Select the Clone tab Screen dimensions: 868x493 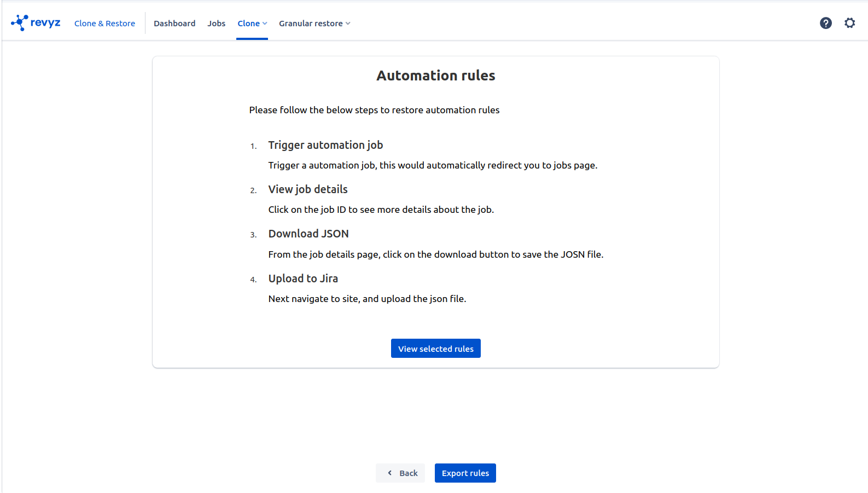pyautogui.click(x=248, y=24)
